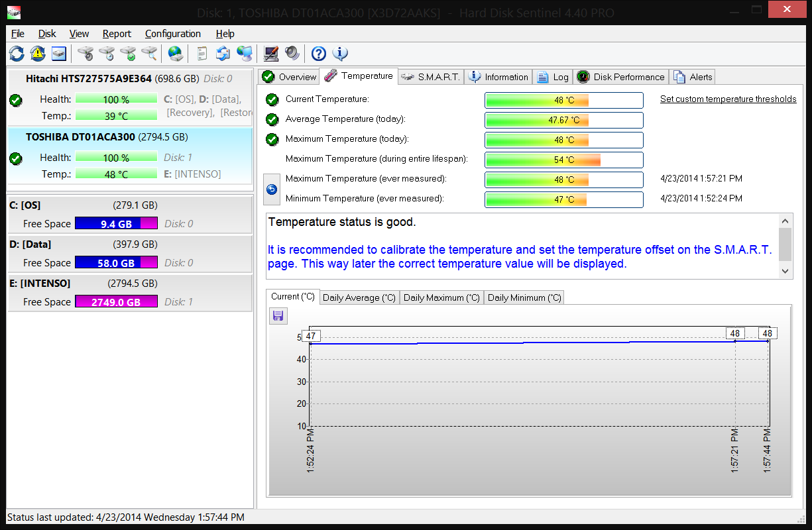Switch to the Disk Performance tab
Screen dimensions: 812x530
click(620, 77)
